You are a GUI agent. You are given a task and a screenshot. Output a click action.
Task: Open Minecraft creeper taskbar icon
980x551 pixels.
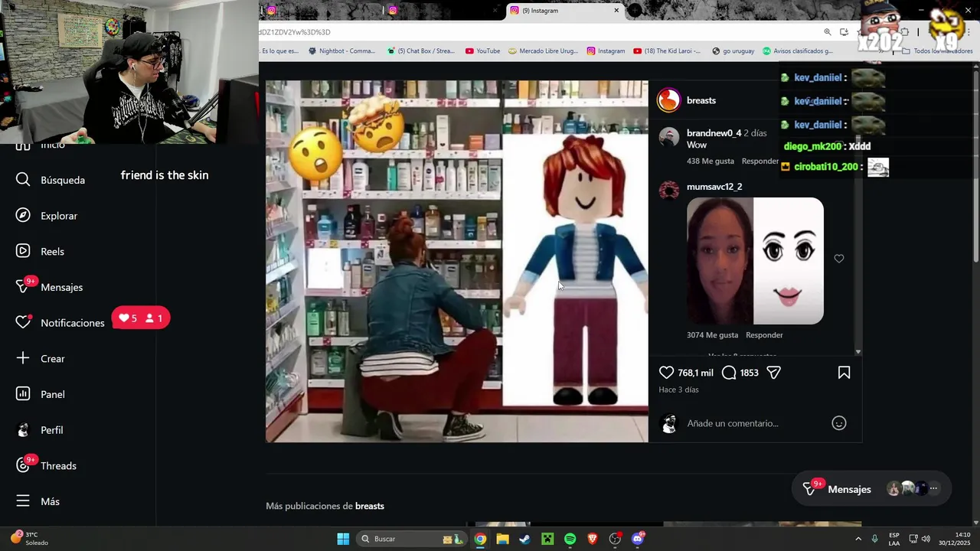547,539
